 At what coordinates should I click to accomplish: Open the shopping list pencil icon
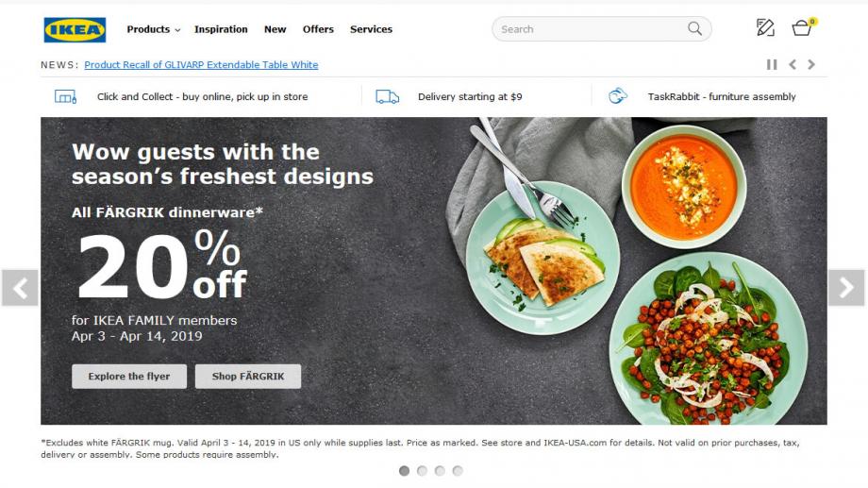coord(765,27)
